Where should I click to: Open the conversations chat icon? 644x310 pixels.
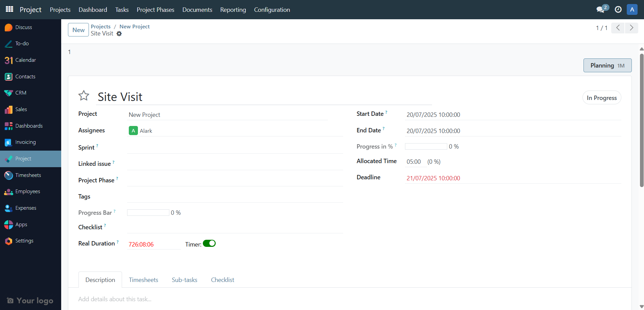[600, 9]
